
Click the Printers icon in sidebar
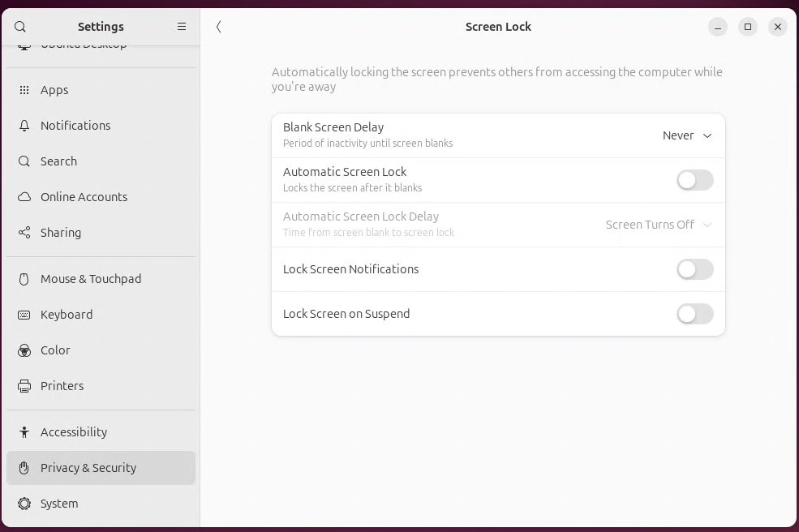point(24,386)
